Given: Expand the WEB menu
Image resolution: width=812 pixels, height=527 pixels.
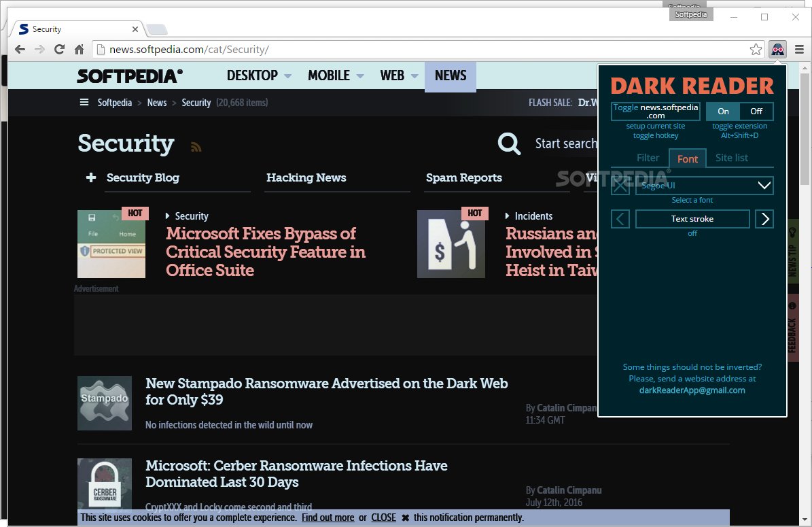Looking at the screenshot, I should 399,75.
